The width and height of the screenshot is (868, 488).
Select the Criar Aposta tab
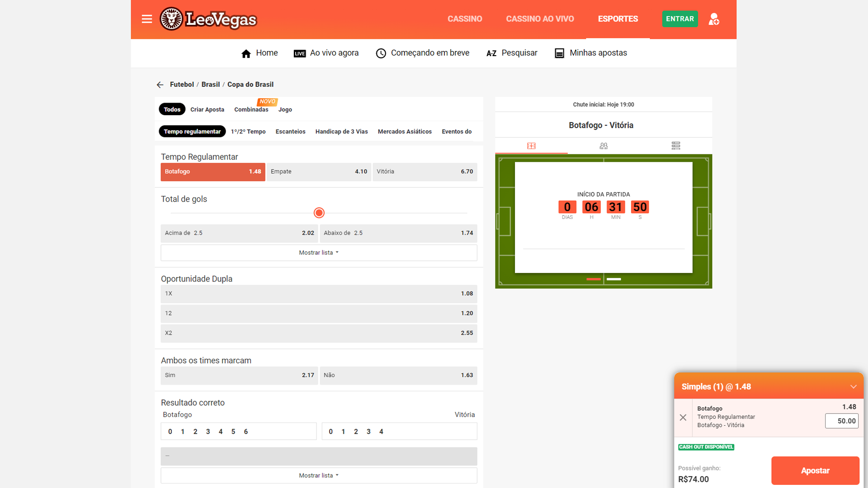point(207,109)
